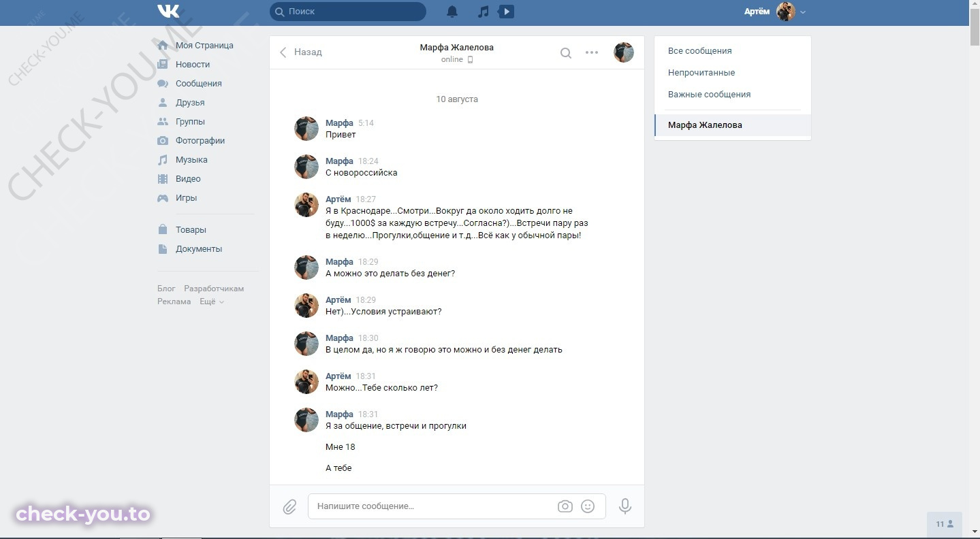This screenshot has width=980, height=539.
Task: Click Марфа's avatar on the 18:24 message
Action: click(x=306, y=167)
